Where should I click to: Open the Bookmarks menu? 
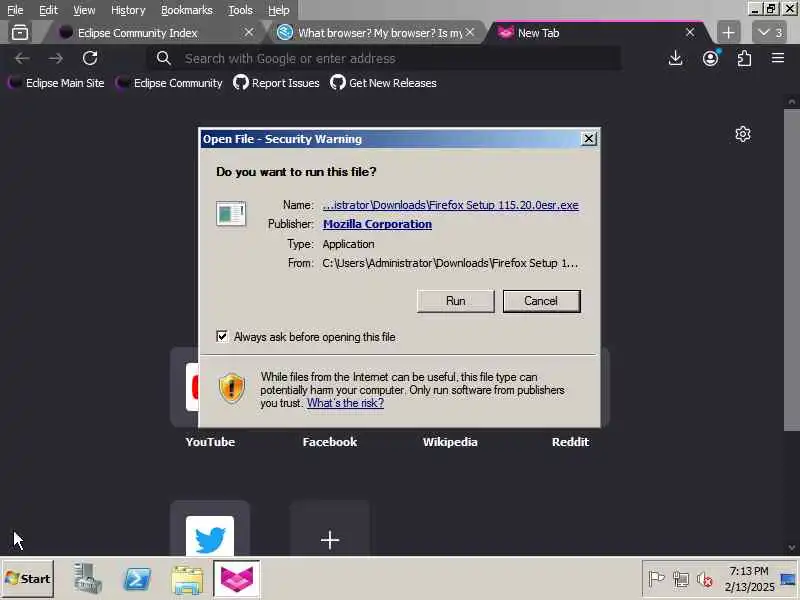[x=187, y=10]
